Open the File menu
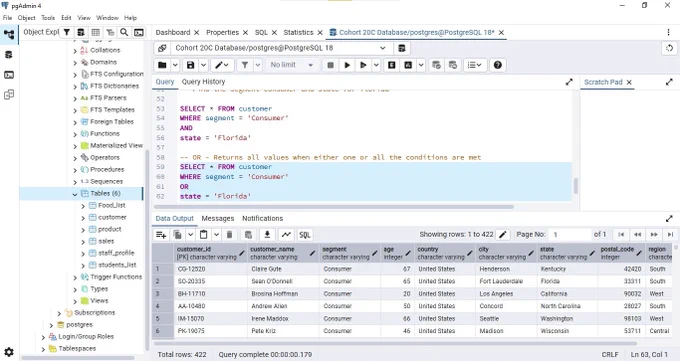This screenshot has width=680, height=361. (x=7, y=18)
